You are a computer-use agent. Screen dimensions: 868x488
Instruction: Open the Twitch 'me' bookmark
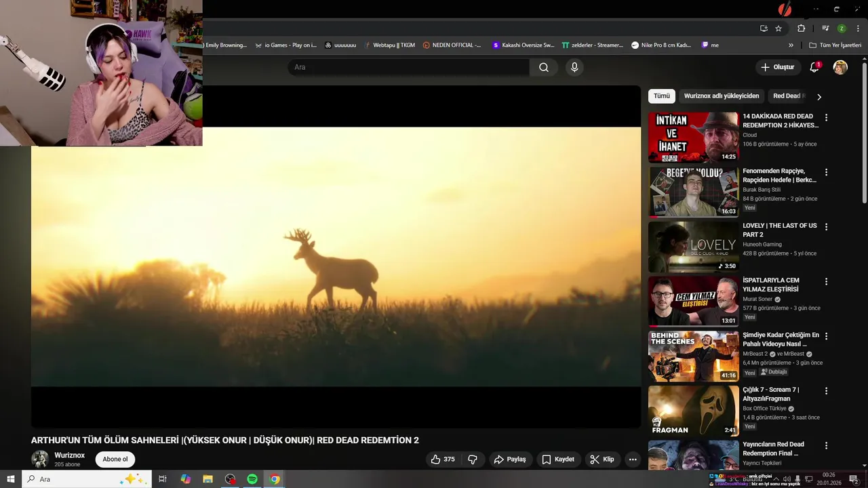(710, 45)
